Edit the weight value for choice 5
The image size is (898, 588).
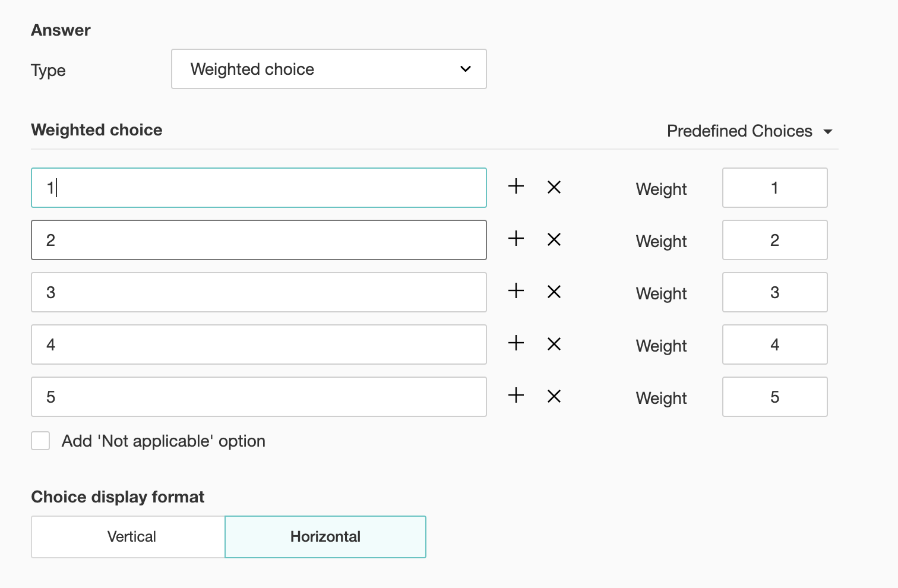tap(774, 397)
